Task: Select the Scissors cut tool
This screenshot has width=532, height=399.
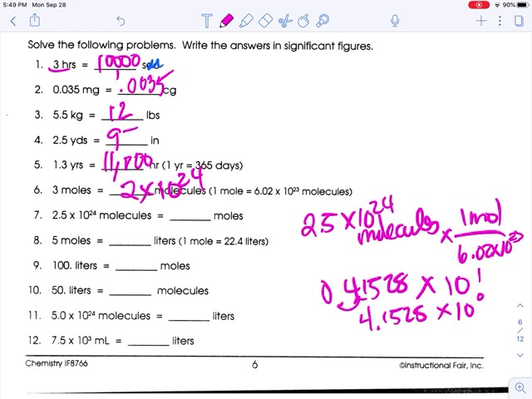Action: click(285, 21)
